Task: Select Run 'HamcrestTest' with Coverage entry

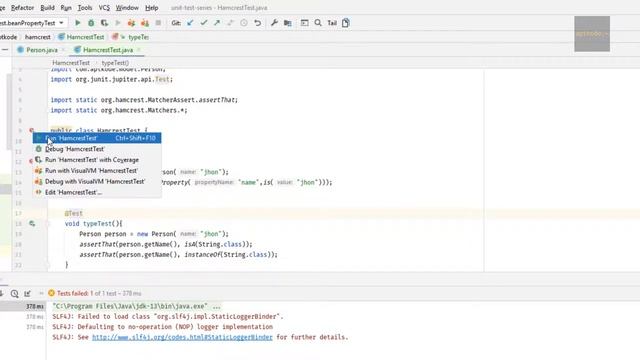Action: point(97,160)
